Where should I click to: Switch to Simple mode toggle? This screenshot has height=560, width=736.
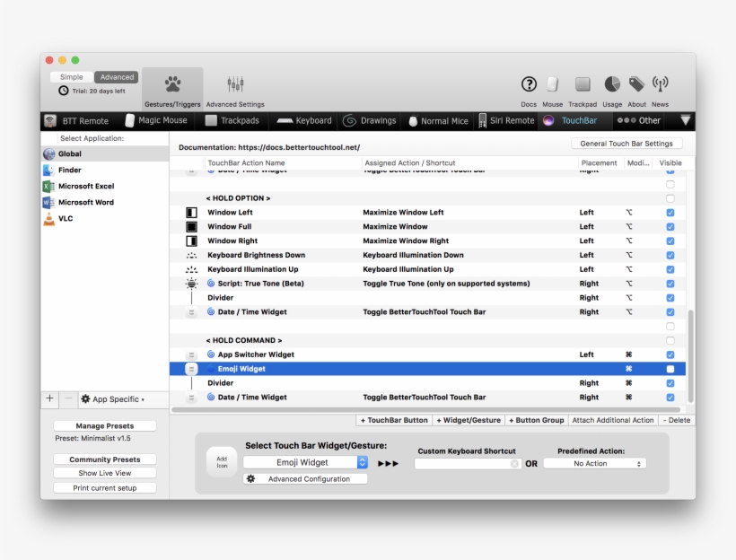pos(72,77)
